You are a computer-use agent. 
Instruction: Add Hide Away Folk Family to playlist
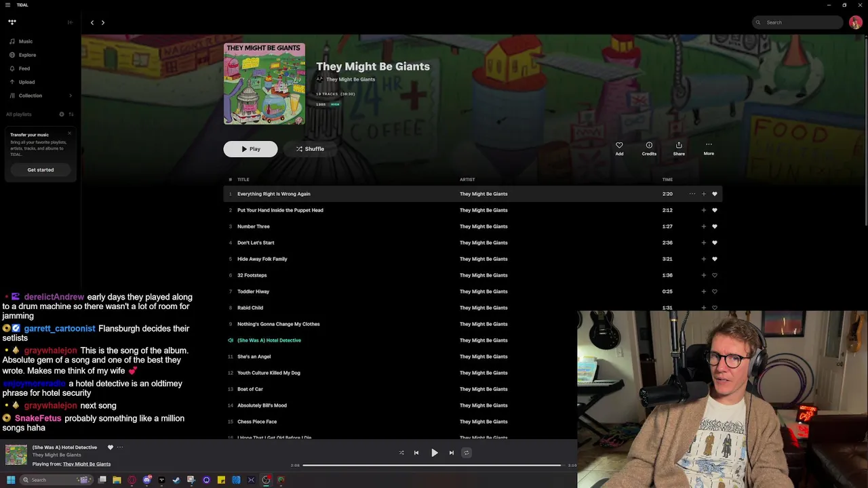tap(703, 259)
